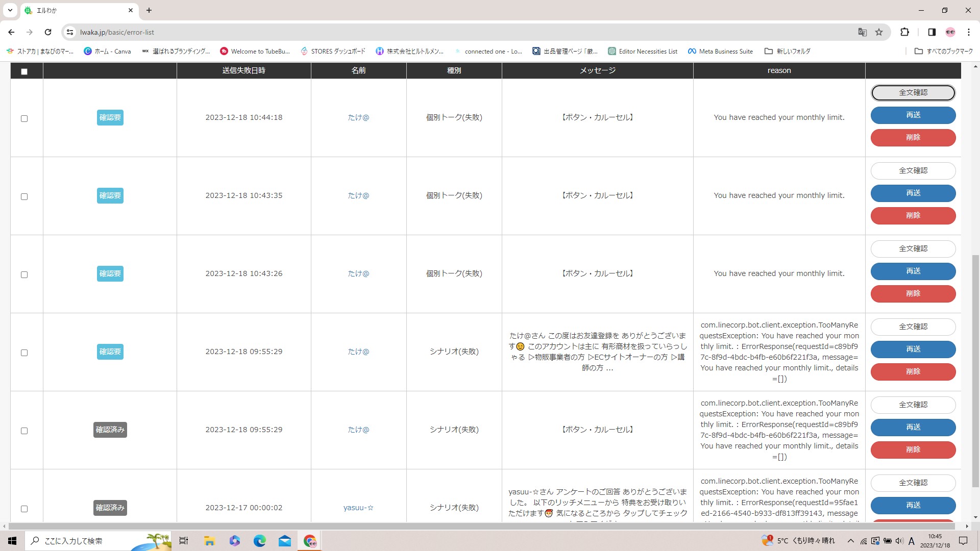Open the connected one - Lo... bookmark

pyautogui.click(x=488, y=51)
